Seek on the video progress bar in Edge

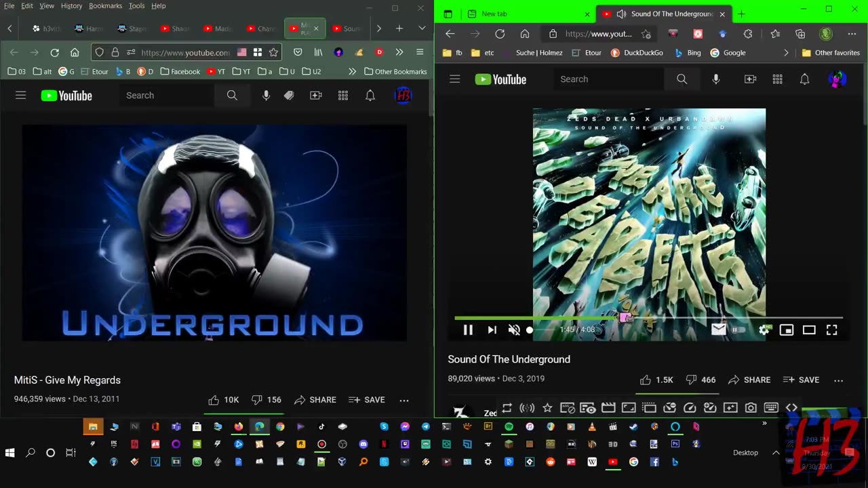tap(648, 317)
